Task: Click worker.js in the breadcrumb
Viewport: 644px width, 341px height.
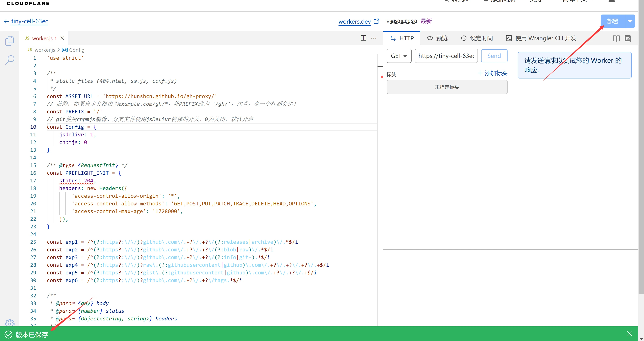Action: [45, 50]
